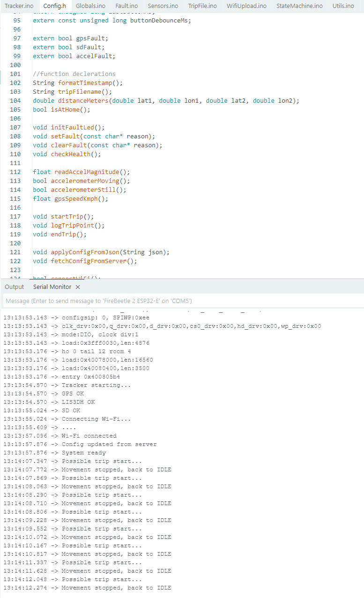Switch to the Sensors.ino tab
Viewport: 364px width, 598px height.
tap(163, 6)
